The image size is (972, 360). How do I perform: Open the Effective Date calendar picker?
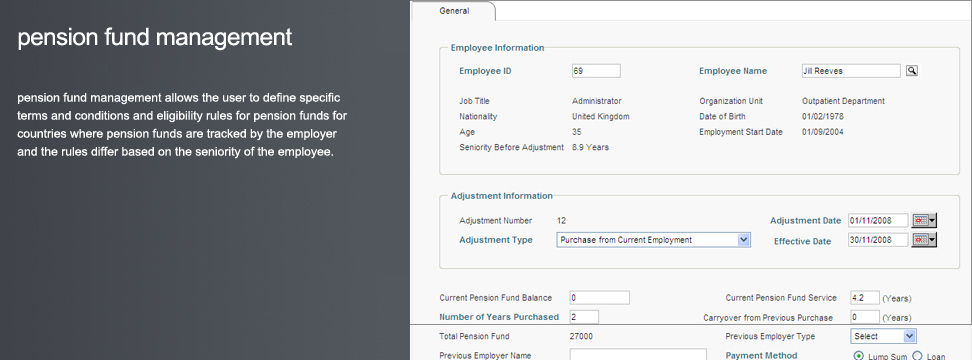924,240
